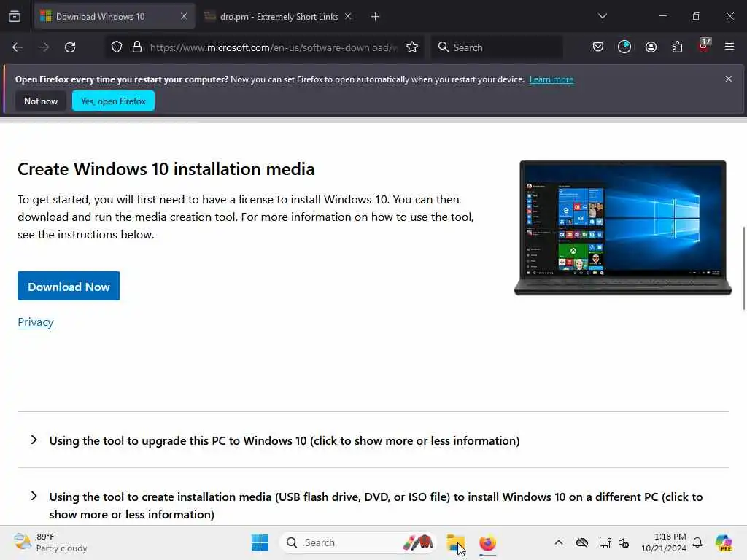Open the weather widget Partly cloudy

click(x=50, y=542)
